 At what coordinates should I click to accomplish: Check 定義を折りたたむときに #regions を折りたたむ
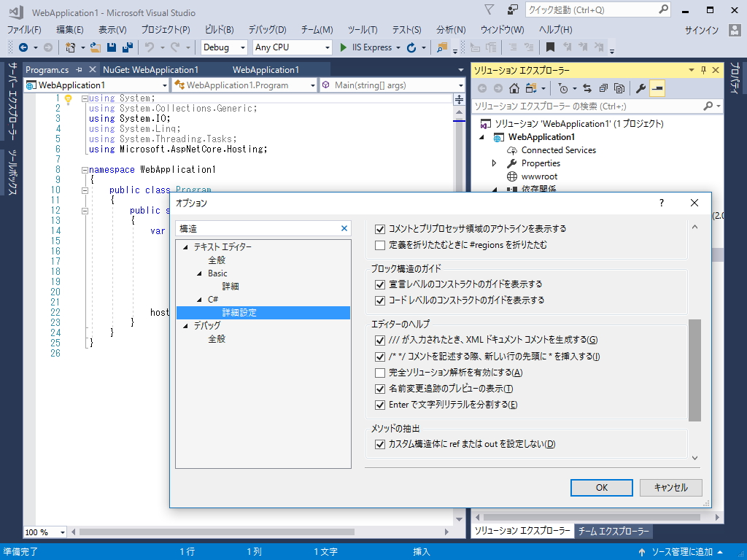380,244
